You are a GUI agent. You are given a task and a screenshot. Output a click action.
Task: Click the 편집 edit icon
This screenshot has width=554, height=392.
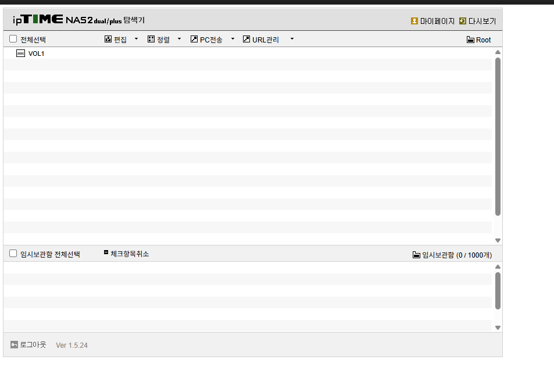pos(108,39)
